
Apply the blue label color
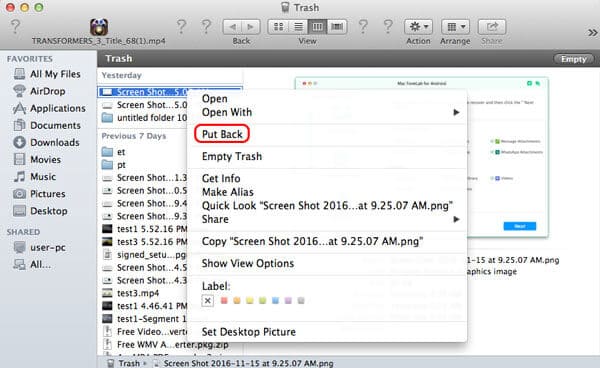tap(276, 301)
